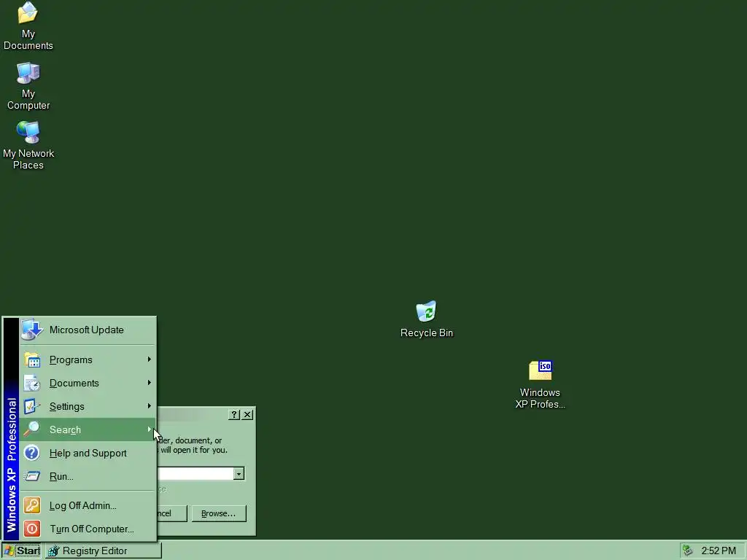Viewport: 747px width, 560px height.
Task: Choose Log Off Admin... entry
Action: 88,505
